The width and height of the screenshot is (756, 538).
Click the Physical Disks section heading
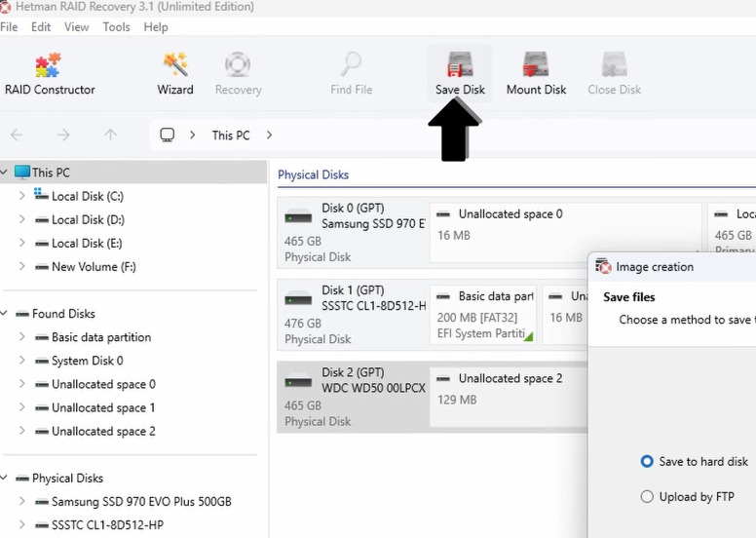[x=314, y=174]
